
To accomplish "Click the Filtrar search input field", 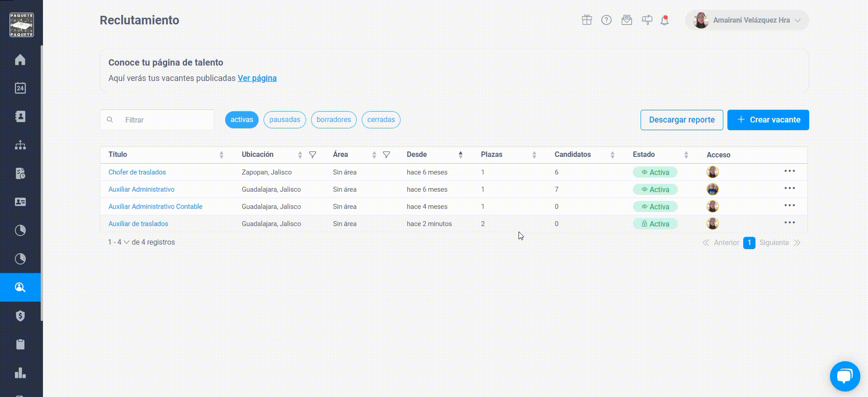I will pyautogui.click(x=157, y=120).
